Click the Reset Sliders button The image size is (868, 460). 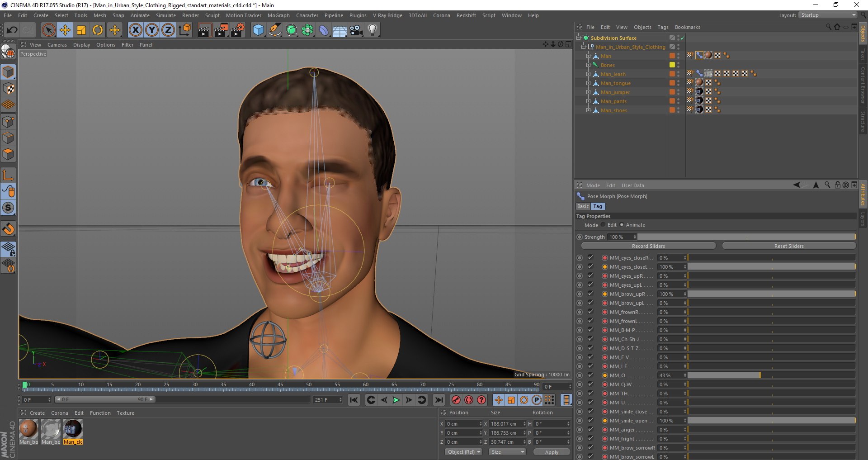(789, 246)
